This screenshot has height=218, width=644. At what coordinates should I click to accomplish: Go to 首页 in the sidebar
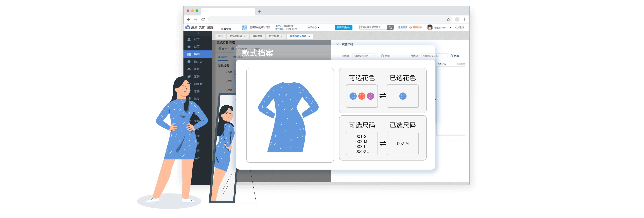[197, 47]
